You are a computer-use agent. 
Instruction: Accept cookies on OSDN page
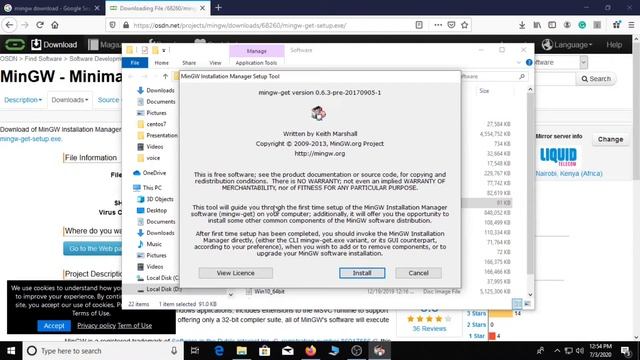click(54, 325)
